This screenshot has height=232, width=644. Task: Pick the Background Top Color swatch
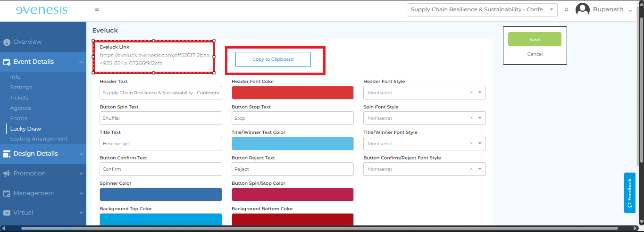click(161, 220)
